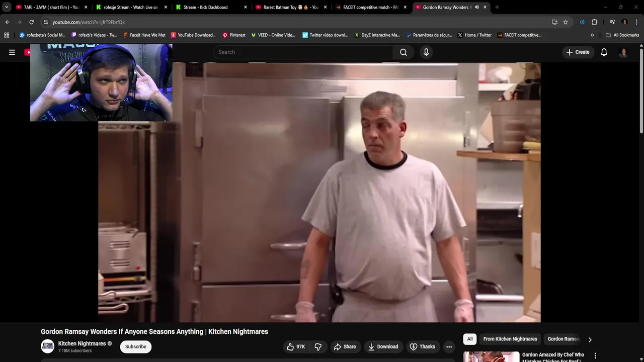Install app icon in address bar

tap(554, 22)
